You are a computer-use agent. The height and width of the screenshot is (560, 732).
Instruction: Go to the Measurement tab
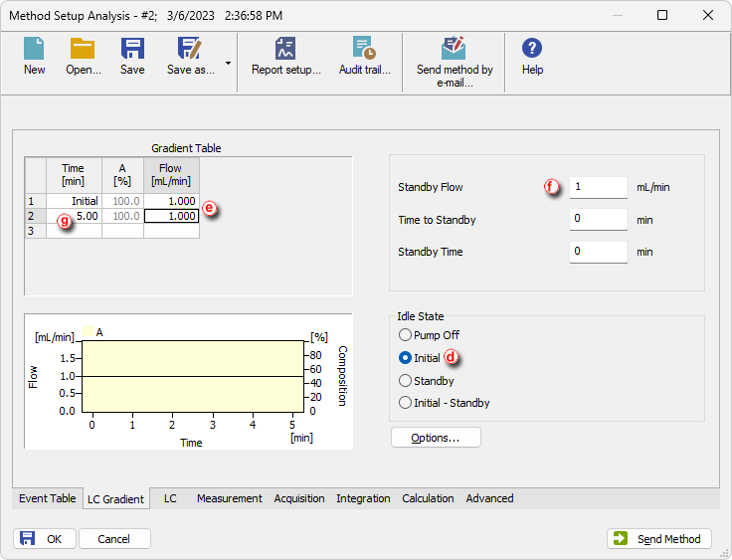click(229, 498)
